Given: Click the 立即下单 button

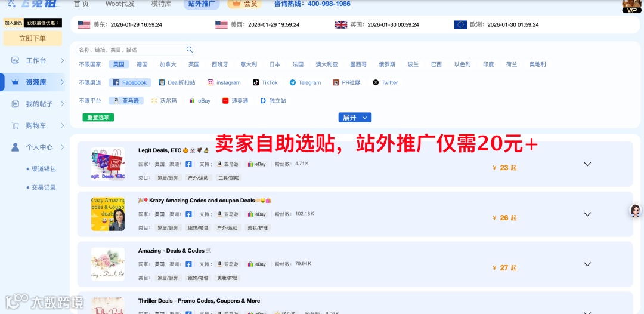Looking at the screenshot, I should coord(32,39).
